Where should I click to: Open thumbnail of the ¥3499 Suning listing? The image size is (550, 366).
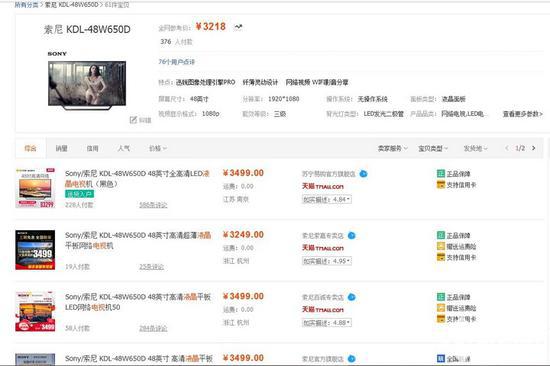click(x=35, y=188)
